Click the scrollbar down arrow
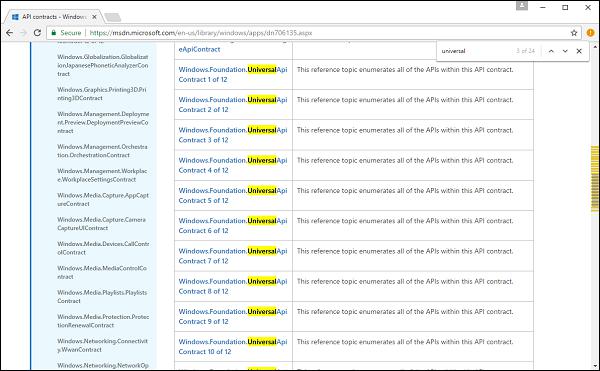This screenshot has height=371, width=600. [595, 366]
